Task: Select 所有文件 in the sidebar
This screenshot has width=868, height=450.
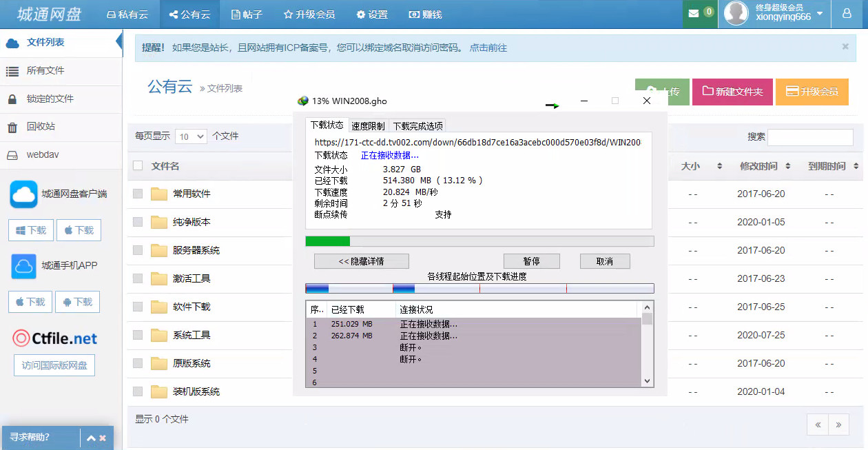Action: pos(61,71)
